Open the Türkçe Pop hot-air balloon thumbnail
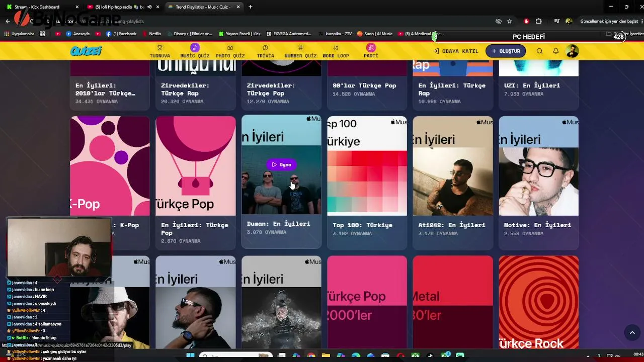 click(196, 166)
